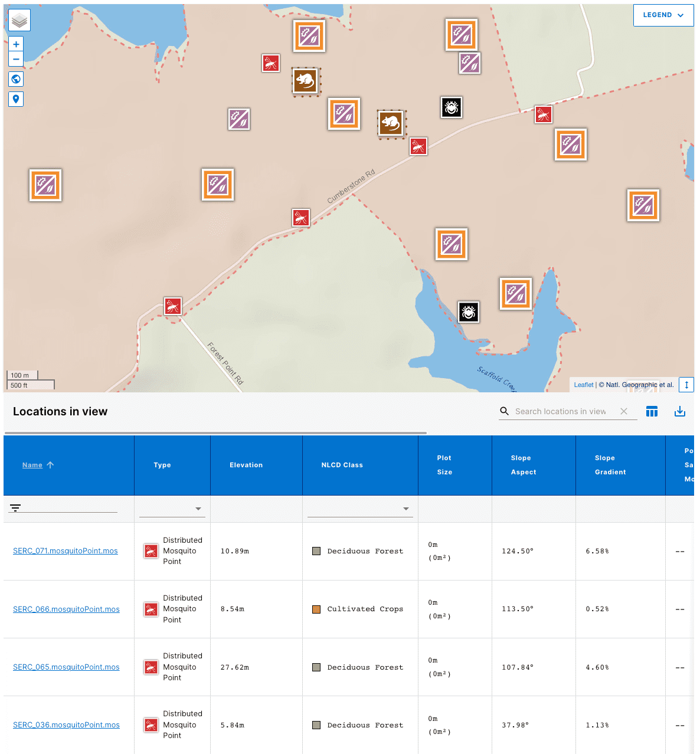The width and height of the screenshot is (700, 754).
Task: Open the SERC_071.mosquitoPoint.mos location link
Action: 65,550
